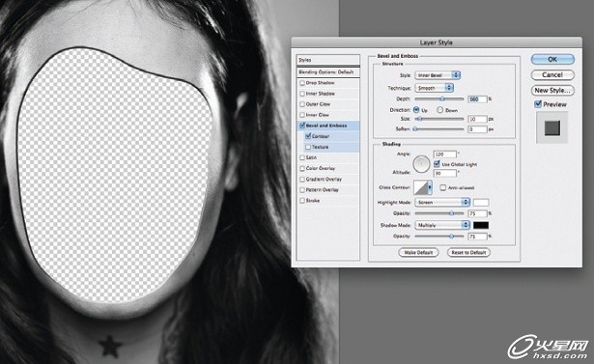Enable the Inner Shadow effect checkbox
594x364 pixels.
[302, 94]
